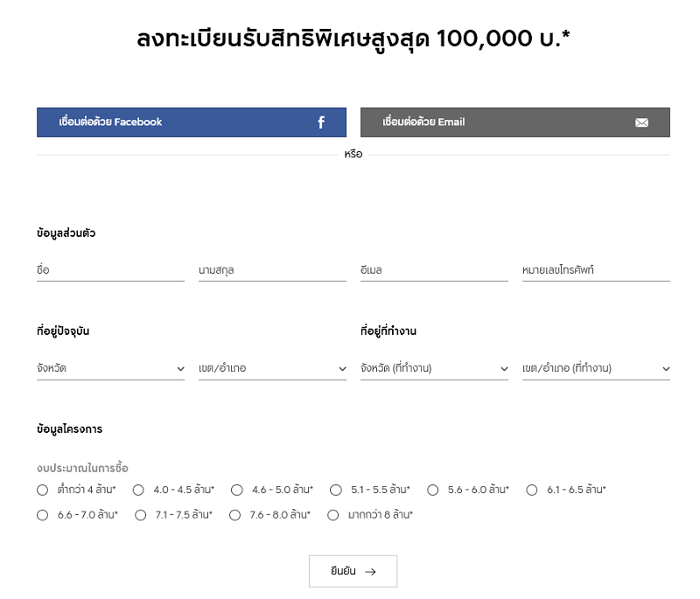
Task: Click the เชื่อมต่อด้วย Email button
Action: point(515,122)
